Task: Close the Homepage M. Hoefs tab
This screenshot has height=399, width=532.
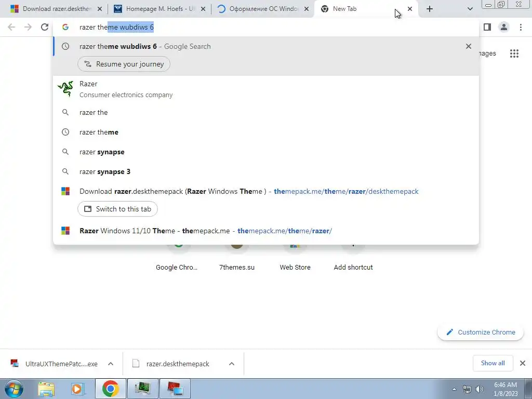Action: (203, 9)
